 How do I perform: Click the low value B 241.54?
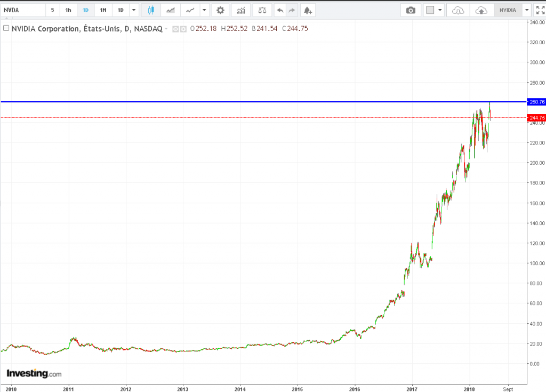[264, 29]
